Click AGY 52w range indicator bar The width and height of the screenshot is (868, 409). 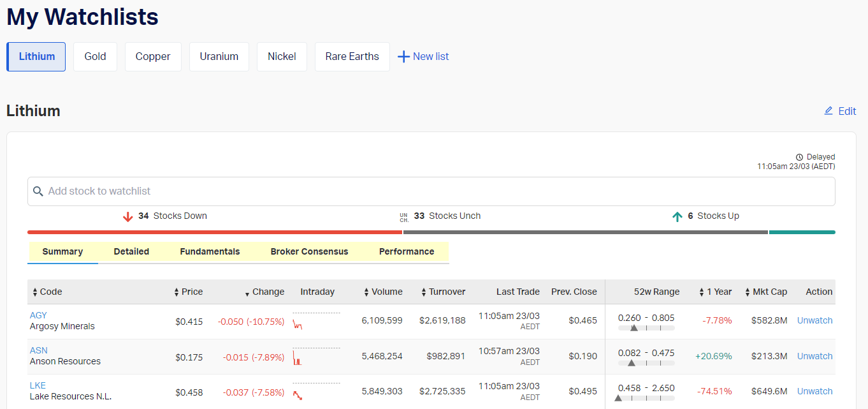click(646, 328)
